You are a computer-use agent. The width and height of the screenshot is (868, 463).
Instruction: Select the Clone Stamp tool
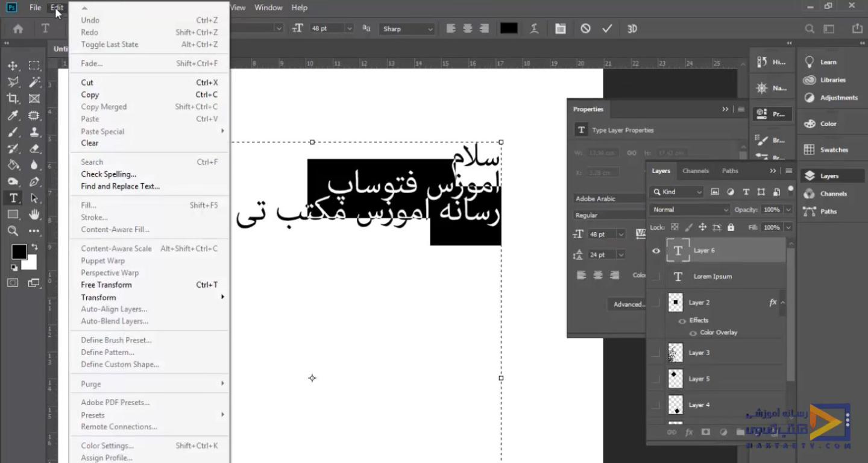tap(34, 131)
